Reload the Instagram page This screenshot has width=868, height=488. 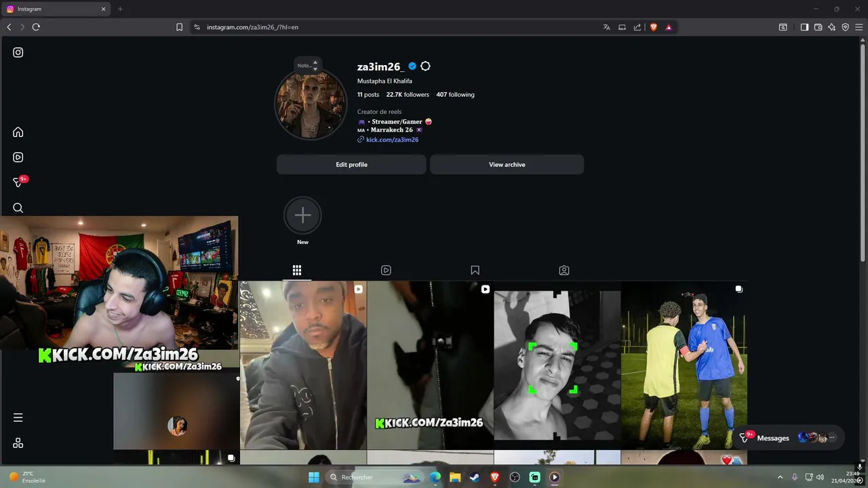tap(36, 27)
